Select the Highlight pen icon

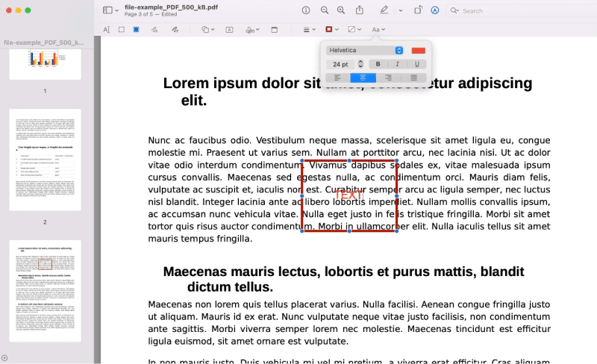point(384,10)
